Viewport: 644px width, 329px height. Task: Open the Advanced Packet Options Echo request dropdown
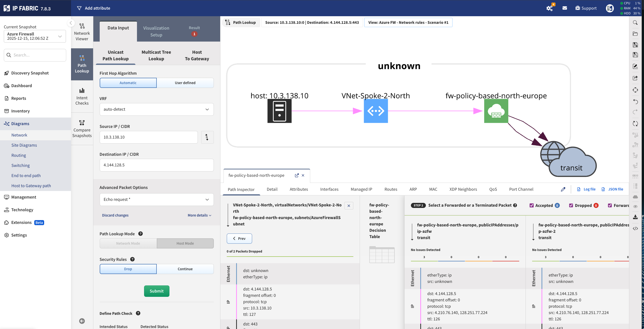[156, 199]
